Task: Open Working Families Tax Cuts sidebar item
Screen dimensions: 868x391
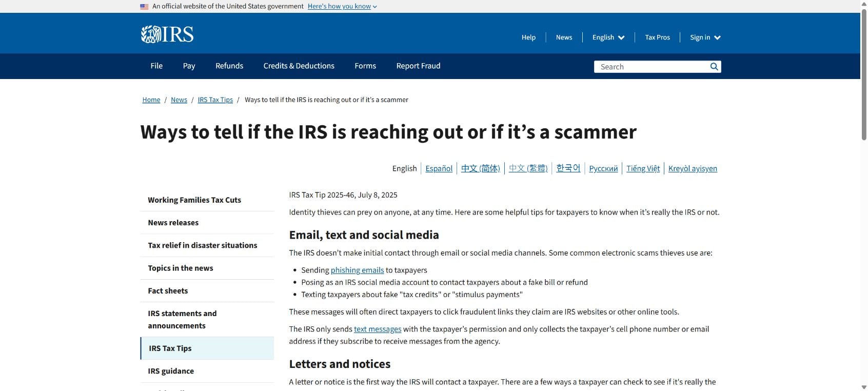Action: [x=207, y=200]
